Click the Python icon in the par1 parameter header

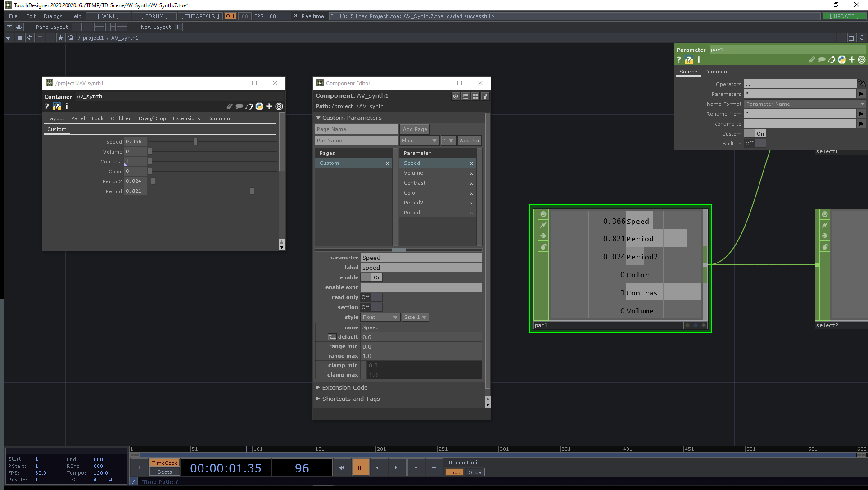pyautogui.click(x=842, y=59)
